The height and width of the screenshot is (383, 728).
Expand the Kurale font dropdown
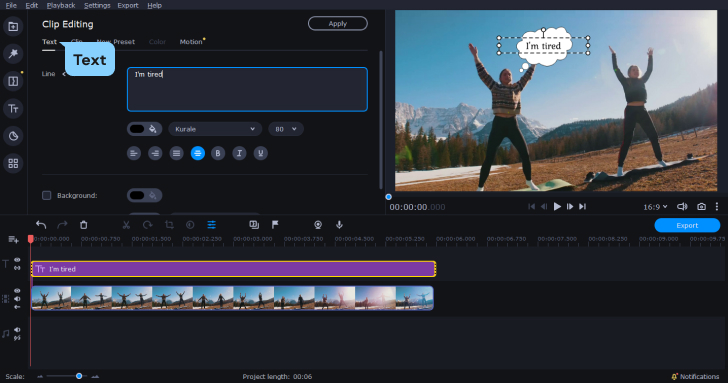(x=215, y=129)
